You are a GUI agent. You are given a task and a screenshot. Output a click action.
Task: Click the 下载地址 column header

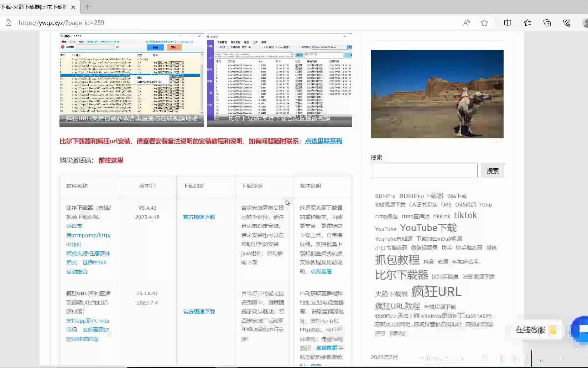pyautogui.click(x=193, y=186)
